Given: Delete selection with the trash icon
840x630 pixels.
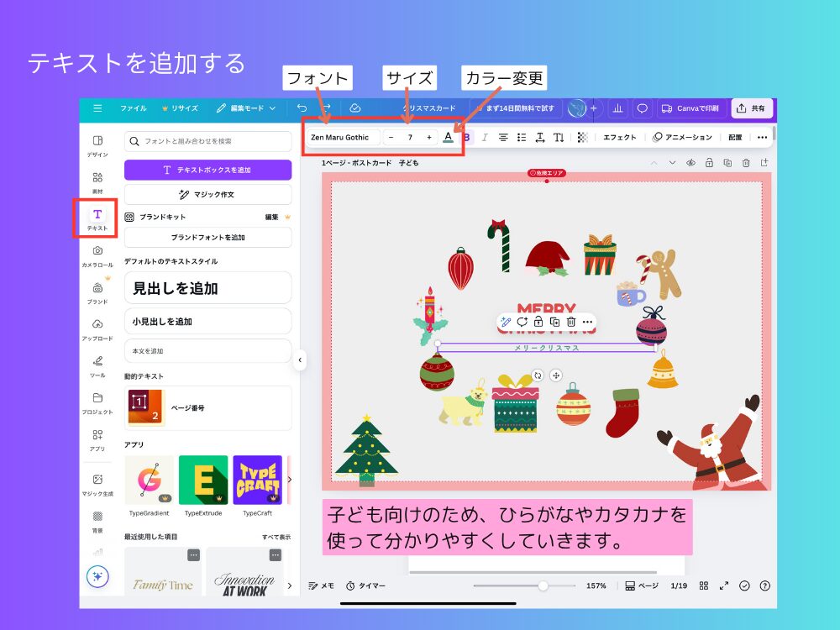Looking at the screenshot, I should point(571,323).
